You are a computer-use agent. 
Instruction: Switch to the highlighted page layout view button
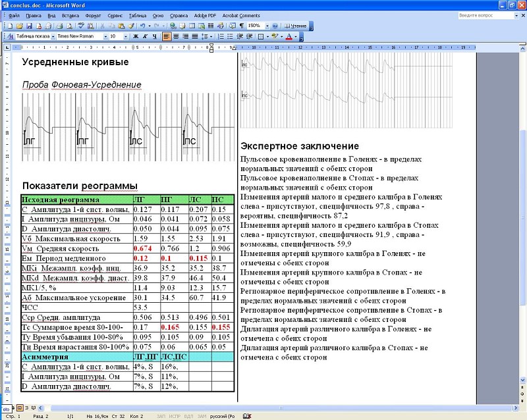coord(20,408)
